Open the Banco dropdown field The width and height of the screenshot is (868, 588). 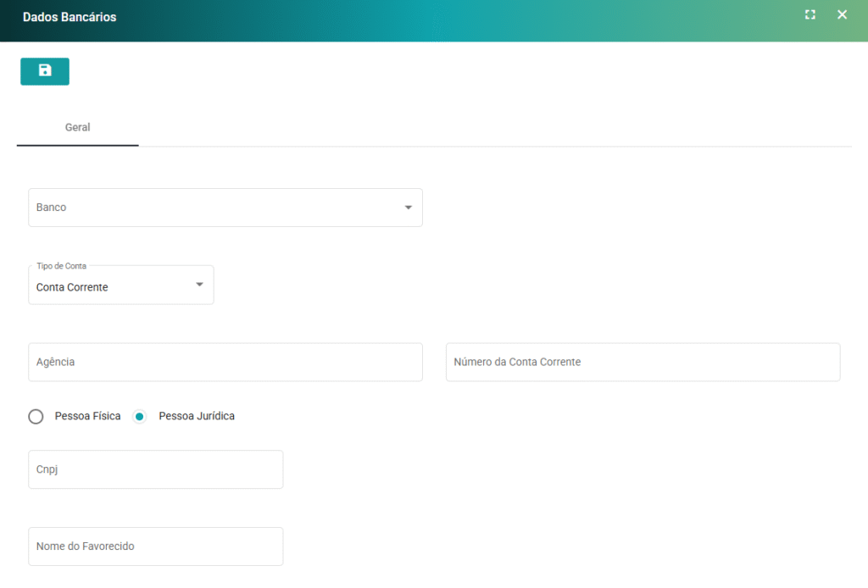[212, 208]
